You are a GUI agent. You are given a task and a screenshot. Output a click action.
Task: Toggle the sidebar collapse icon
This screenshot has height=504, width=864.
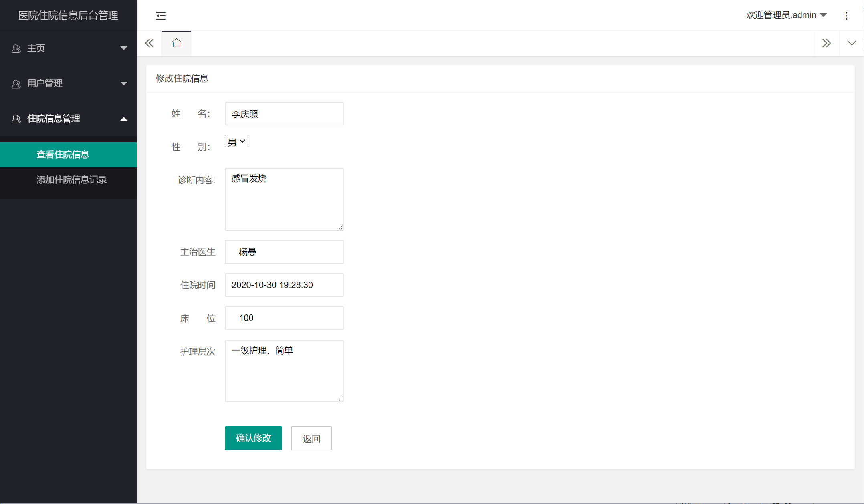[161, 16]
